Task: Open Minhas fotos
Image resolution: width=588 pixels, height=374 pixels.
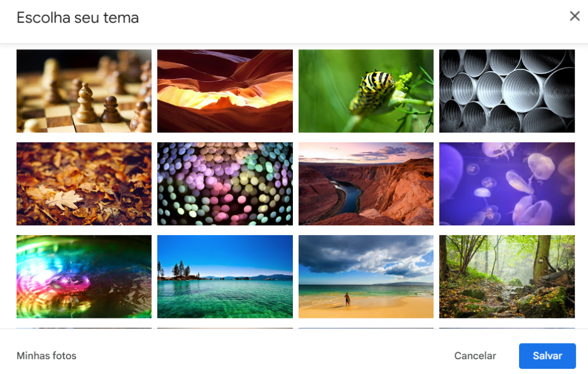Action: click(47, 356)
